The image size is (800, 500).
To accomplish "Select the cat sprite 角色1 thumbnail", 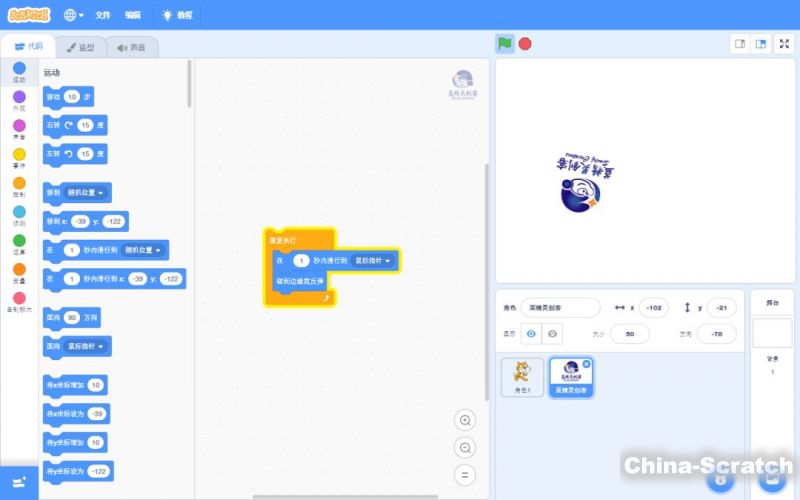I will click(x=522, y=377).
